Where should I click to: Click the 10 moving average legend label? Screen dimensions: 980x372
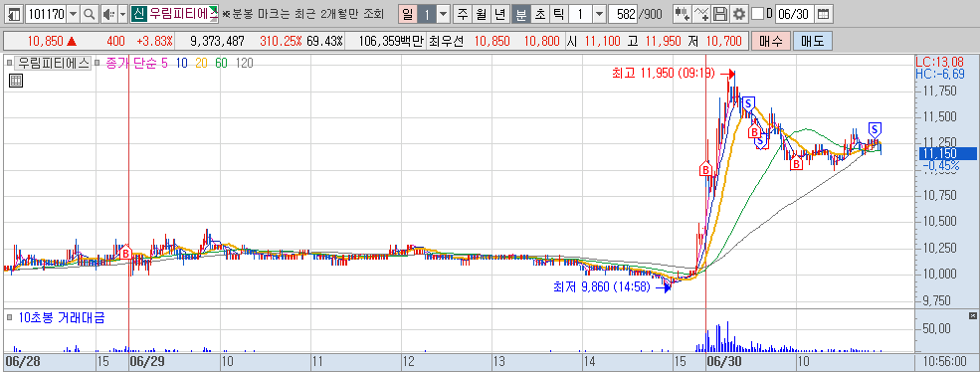[182, 63]
